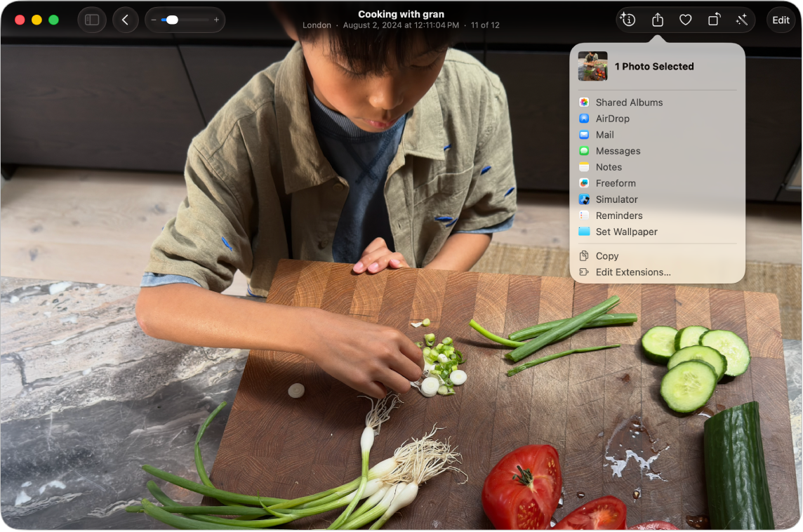803x532 pixels.
Task: Add the photo to Reminders
Action: pos(619,215)
